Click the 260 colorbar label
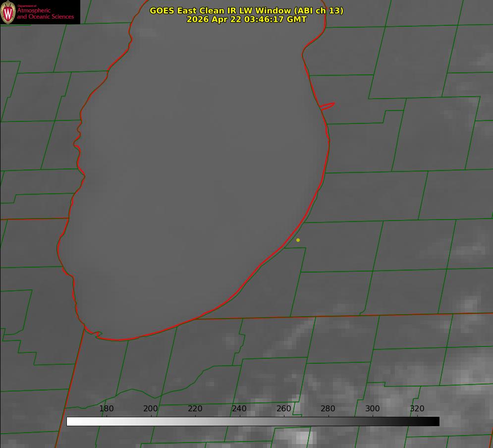This screenshot has height=448, width=493. coord(283,408)
